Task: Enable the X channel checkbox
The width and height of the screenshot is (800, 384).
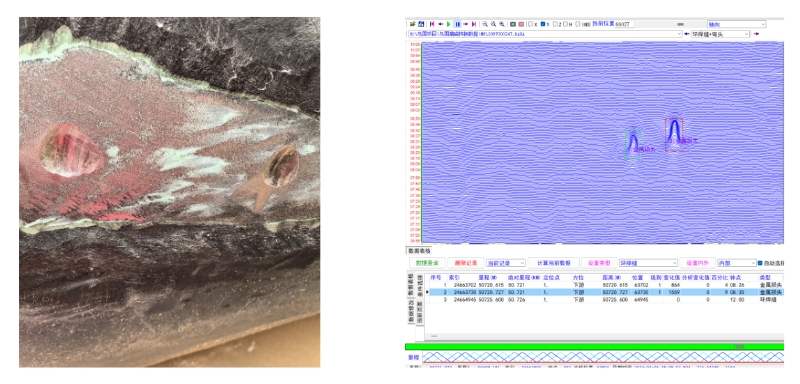Action: tap(530, 24)
